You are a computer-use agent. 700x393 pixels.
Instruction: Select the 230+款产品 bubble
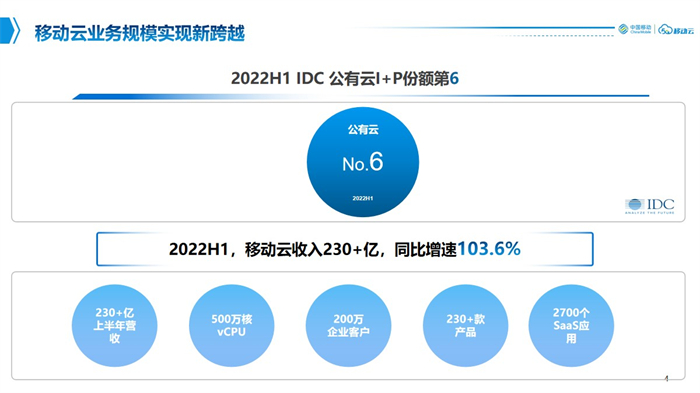point(465,326)
